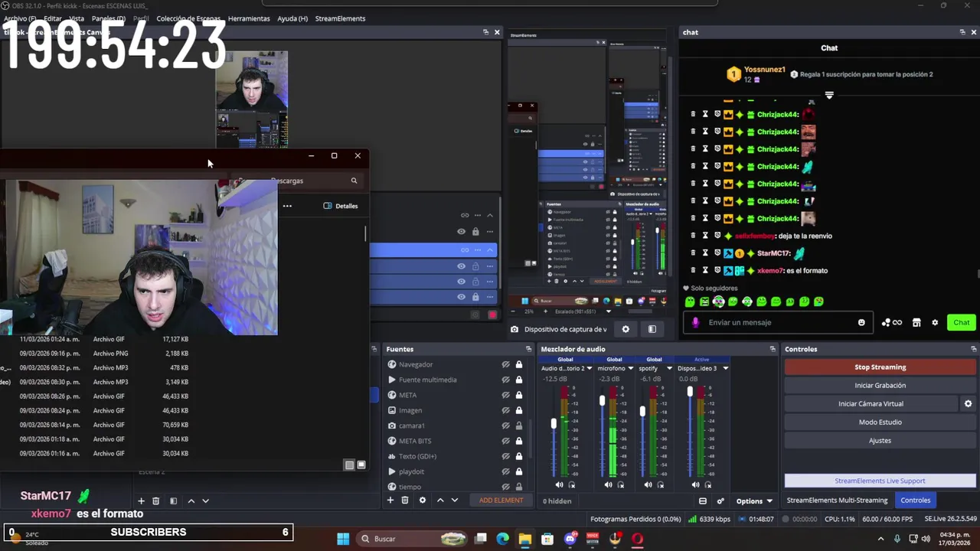Move source up in Fuentes list
Image resolution: width=980 pixels, height=551 pixels.
(440, 500)
